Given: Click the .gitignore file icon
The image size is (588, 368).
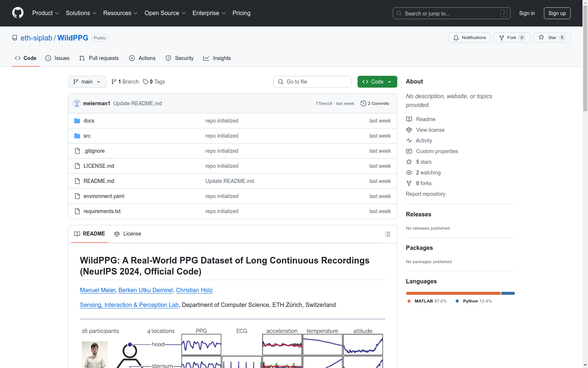Looking at the screenshot, I should 77,151.
